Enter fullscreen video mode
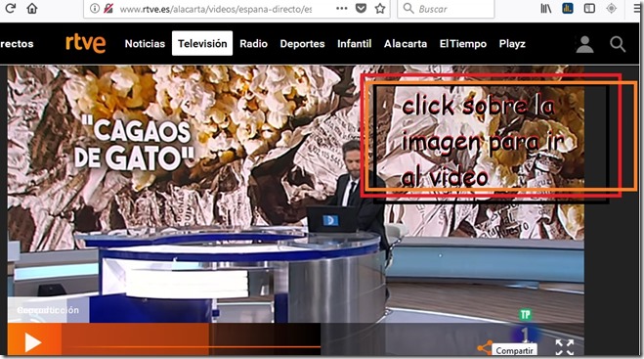Viewport: 644px width, 359px height. pos(564,347)
